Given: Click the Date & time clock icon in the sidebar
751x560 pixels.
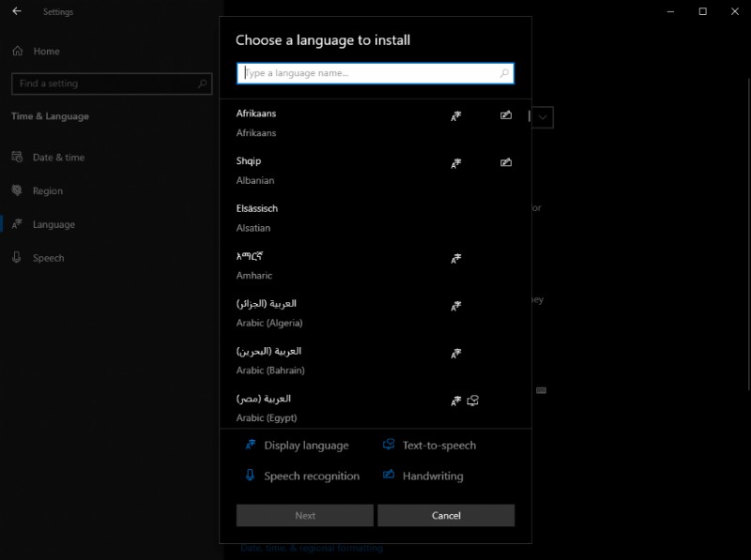Looking at the screenshot, I should pos(16,157).
